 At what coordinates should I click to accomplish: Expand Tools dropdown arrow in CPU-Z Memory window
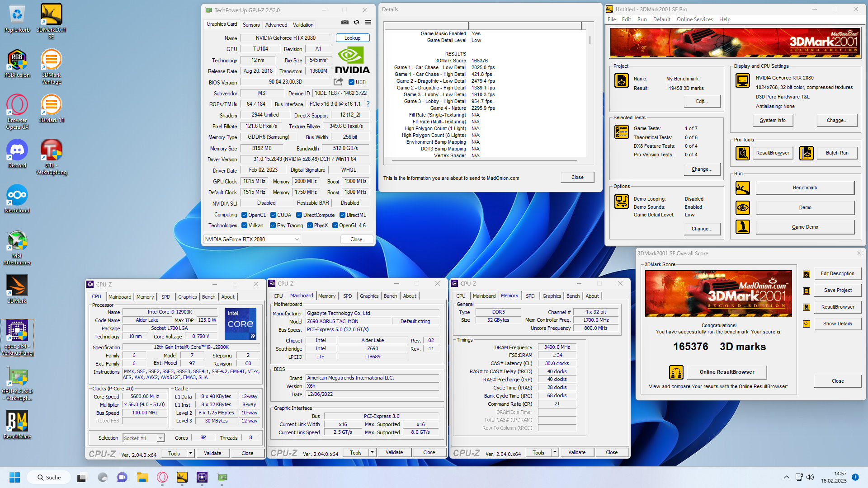(x=555, y=452)
